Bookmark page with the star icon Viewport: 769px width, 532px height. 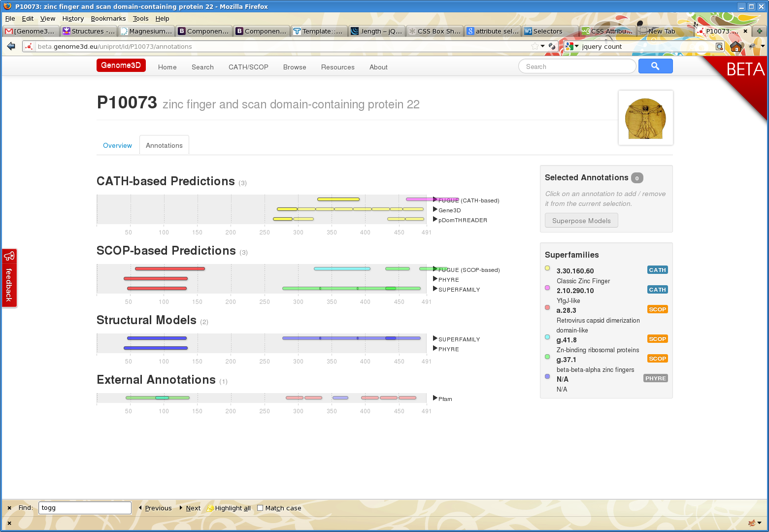pos(535,46)
